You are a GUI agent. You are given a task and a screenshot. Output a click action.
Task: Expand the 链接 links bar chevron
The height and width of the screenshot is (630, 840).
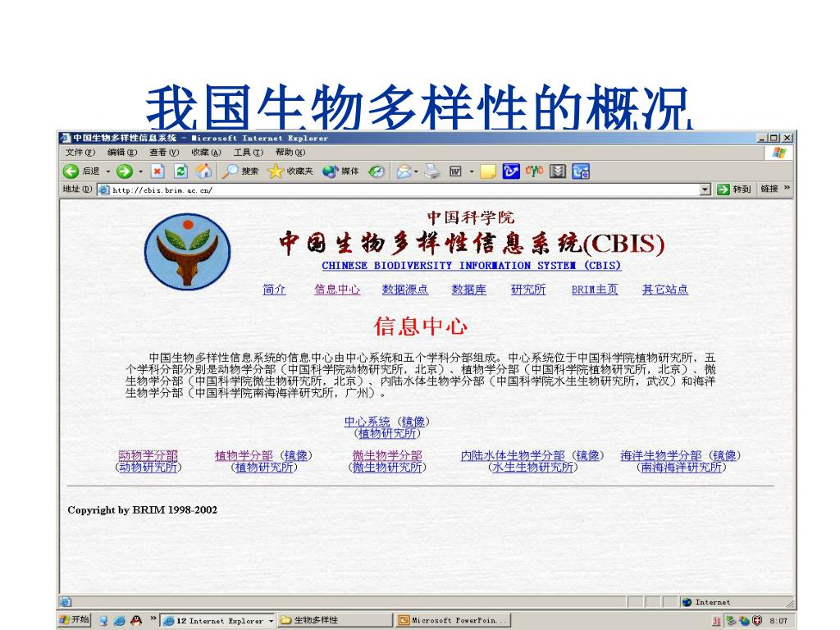tap(787, 188)
